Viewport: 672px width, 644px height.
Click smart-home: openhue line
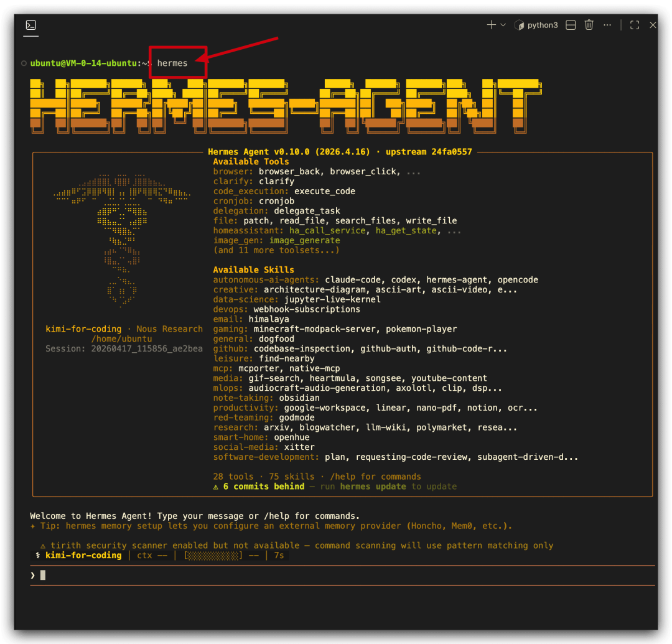(261, 437)
